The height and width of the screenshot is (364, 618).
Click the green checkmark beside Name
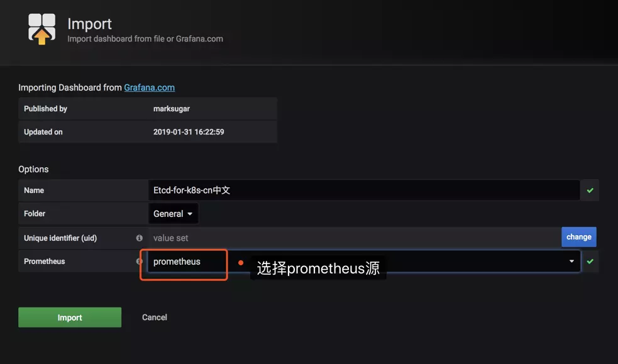pyautogui.click(x=590, y=190)
